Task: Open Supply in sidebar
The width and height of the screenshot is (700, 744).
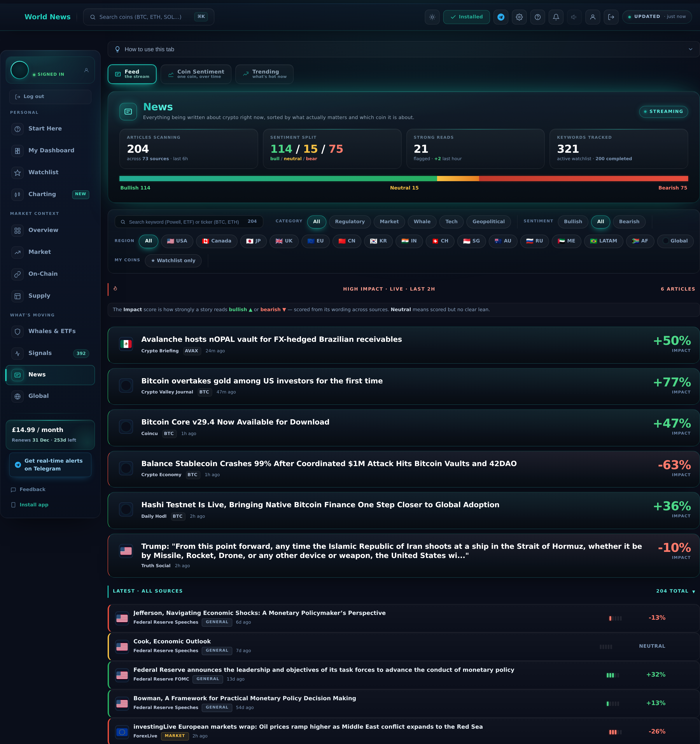Action: click(50, 296)
